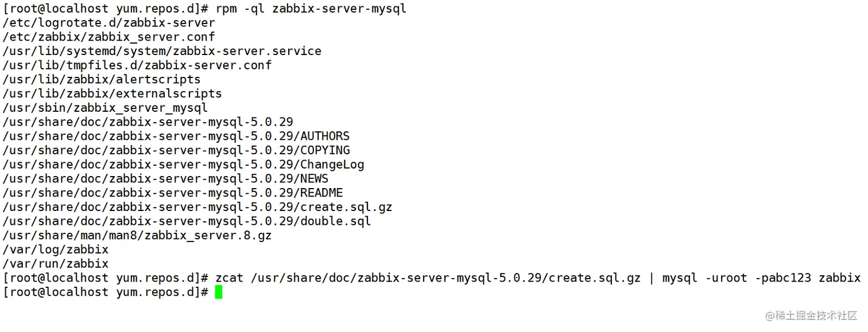This screenshot has width=868, height=332.
Task: Click the AUTHORS file path
Action: coord(176,136)
